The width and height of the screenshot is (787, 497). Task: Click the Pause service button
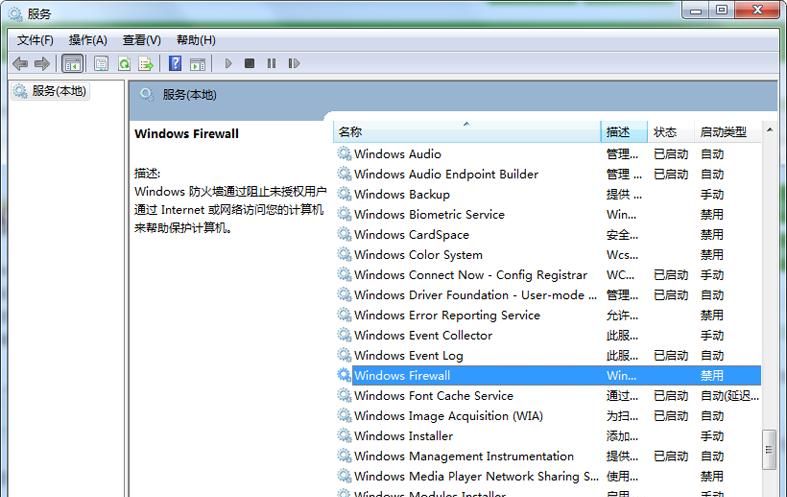coord(272,63)
